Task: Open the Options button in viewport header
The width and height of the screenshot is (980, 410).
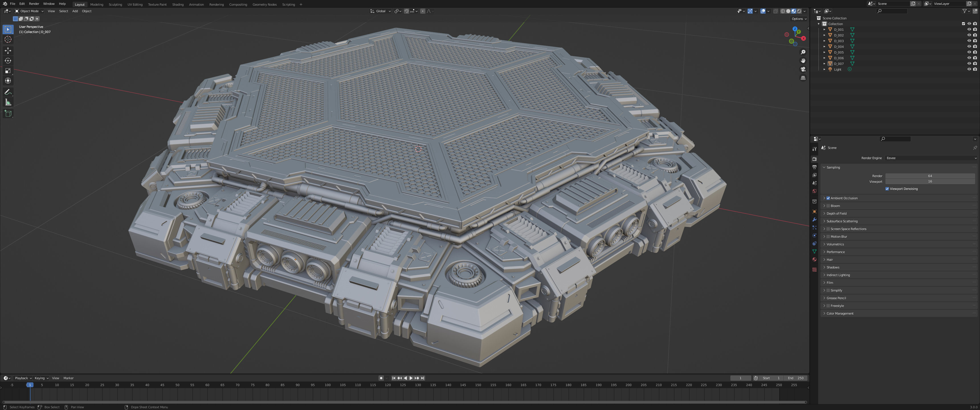Action: pyautogui.click(x=799, y=19)
